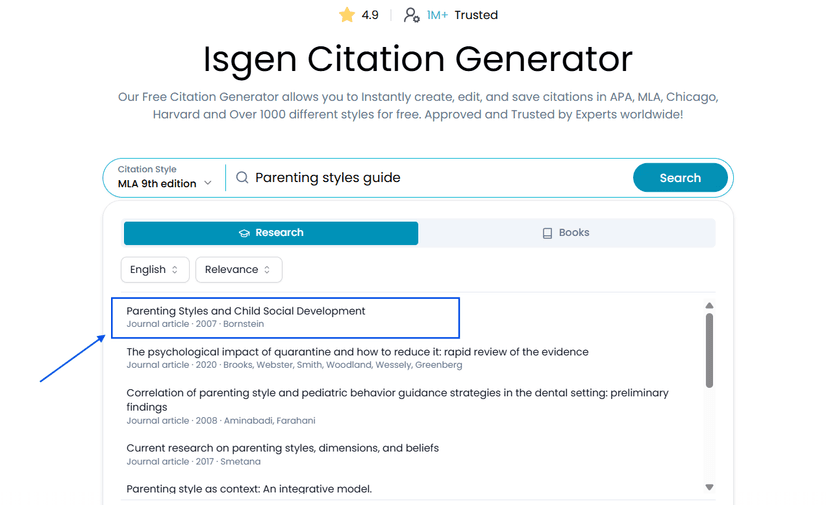Click the graduation cap Research icon
The height and width of the screenshot is (505, 828).
244,233
